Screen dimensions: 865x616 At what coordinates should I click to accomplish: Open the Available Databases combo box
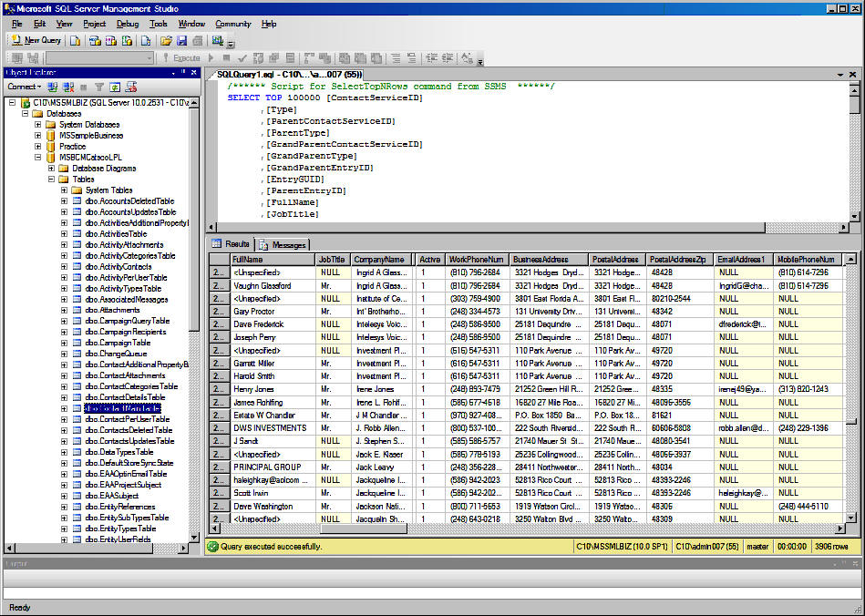pyautogui.click(x=100, y=57)
